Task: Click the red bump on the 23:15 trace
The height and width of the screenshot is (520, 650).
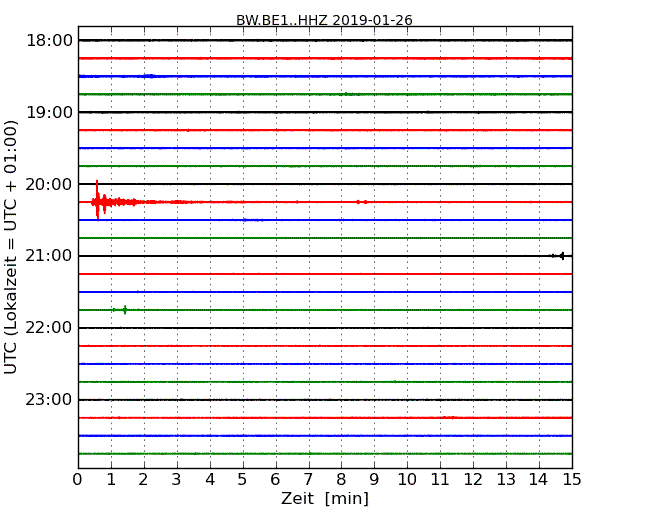Action: (x=450, y=418)
